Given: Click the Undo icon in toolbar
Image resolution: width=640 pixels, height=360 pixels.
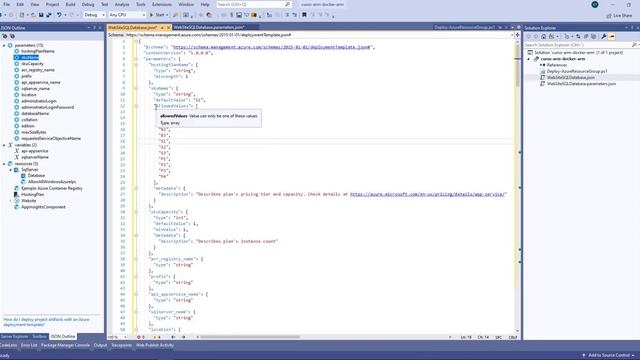Looking at the screenshot, I should coord(59,15).
